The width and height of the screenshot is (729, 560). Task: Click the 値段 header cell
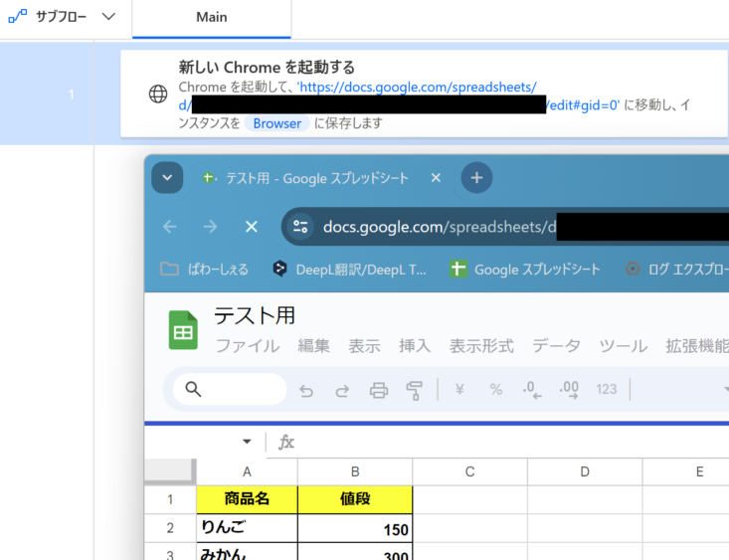[355, 499]
